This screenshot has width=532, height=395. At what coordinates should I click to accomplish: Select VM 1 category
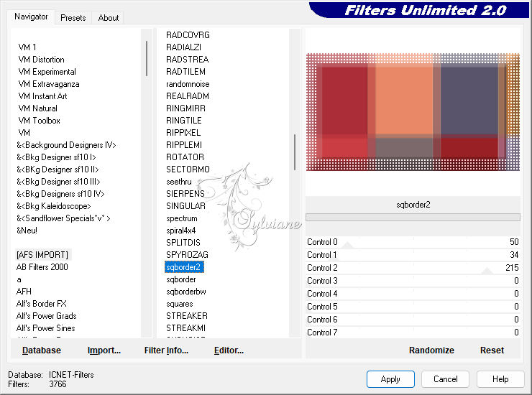[x=27, y=47]
